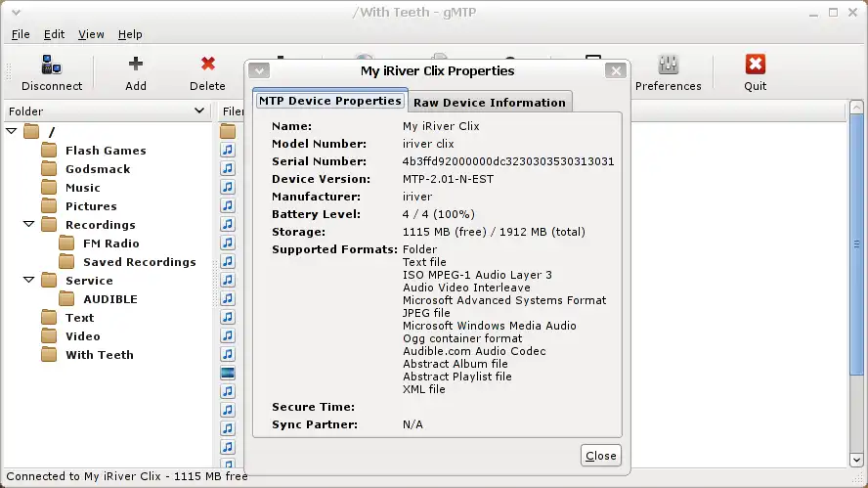Select the Flash Games folder icon

click(49, 150)
